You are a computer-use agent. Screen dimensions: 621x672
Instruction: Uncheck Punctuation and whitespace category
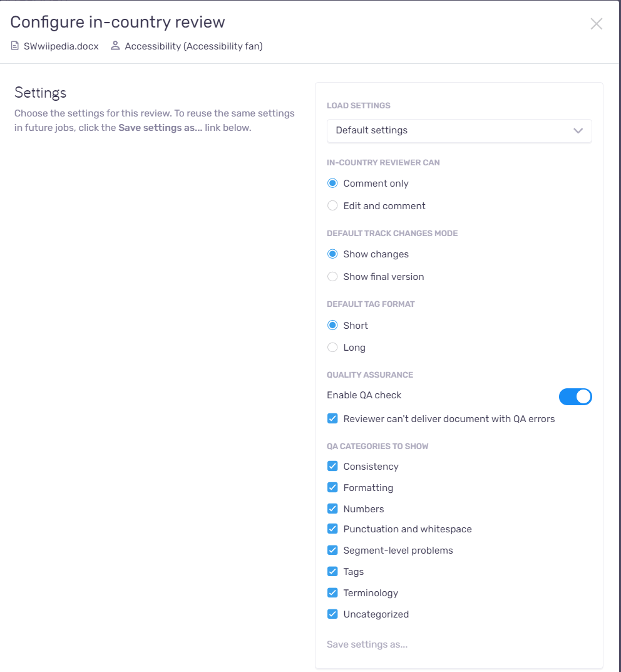(x=332, y=529)
